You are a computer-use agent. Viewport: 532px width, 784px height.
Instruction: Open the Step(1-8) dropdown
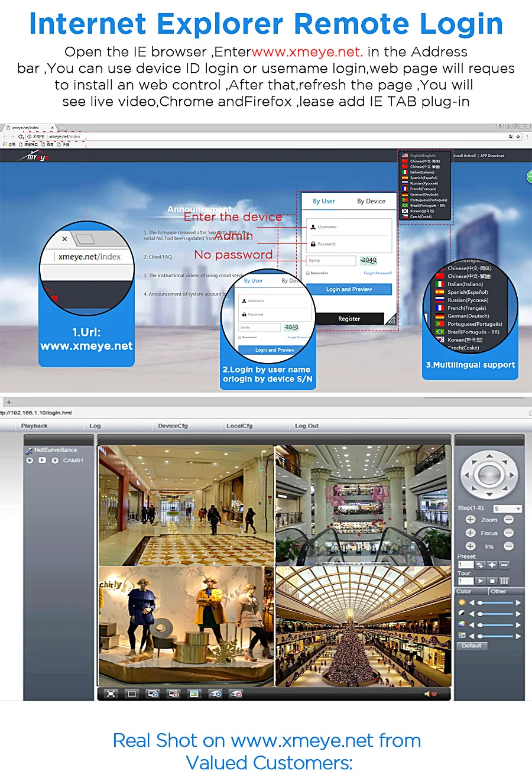(x=507, y=508)
